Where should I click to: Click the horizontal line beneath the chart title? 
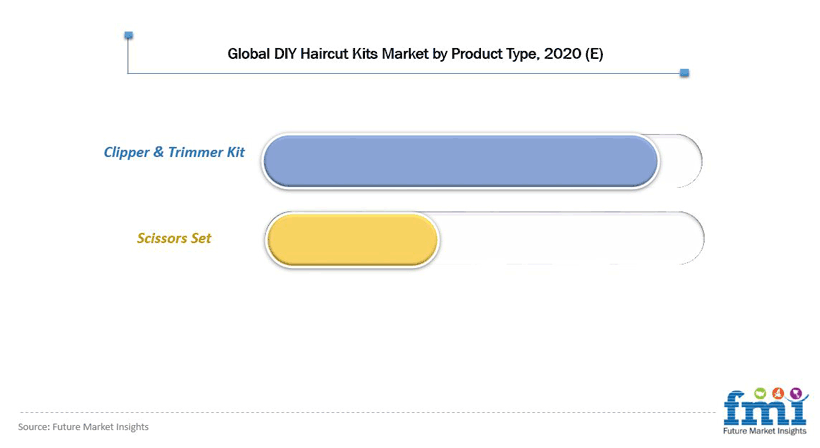(x=406, y=73)
